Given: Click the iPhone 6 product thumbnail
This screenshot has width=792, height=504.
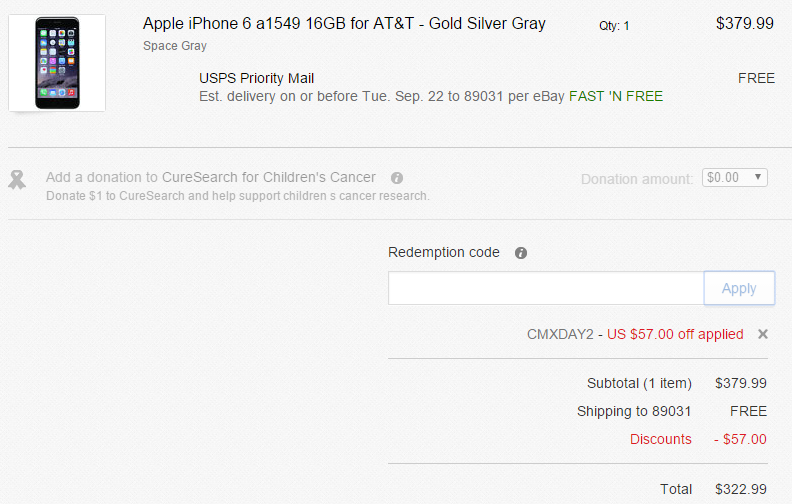Looking at the screenshot, I should pyautogui.click(x=57, y=63).
